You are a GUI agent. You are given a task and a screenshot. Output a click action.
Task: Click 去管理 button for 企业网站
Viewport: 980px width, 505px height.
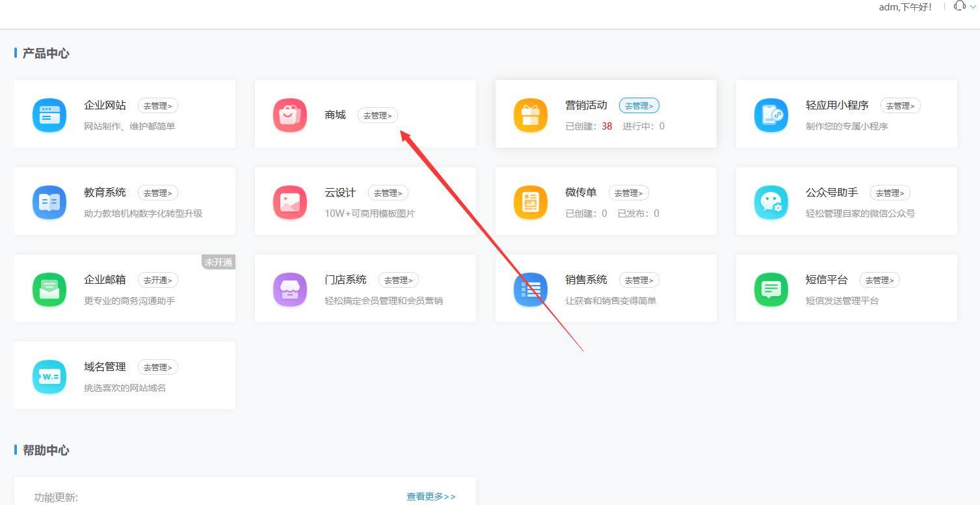(x=158, y=105)
